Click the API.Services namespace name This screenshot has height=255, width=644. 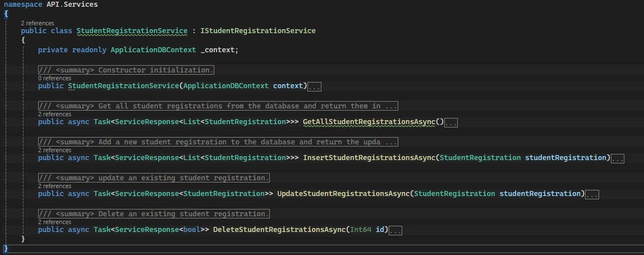tap(72, 5)
